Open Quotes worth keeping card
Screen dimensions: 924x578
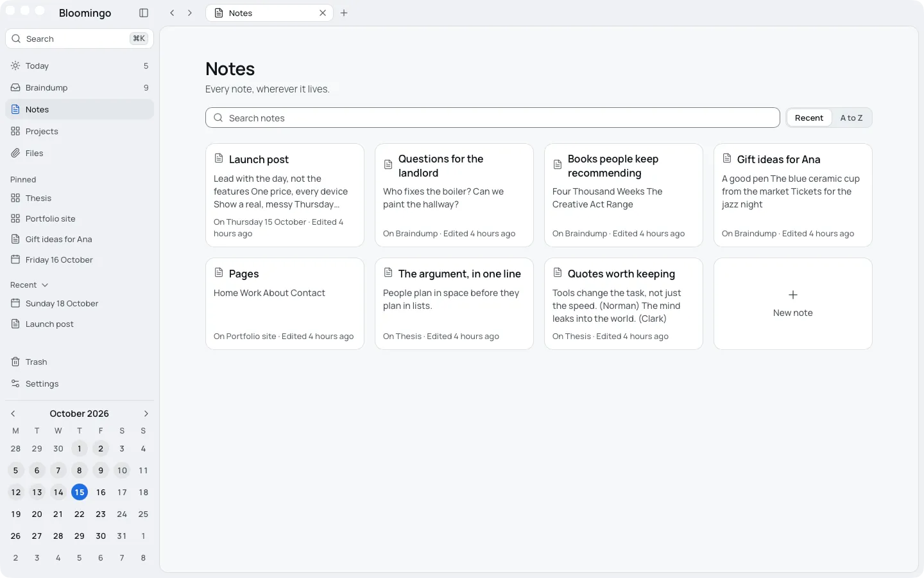click(624, 304)
